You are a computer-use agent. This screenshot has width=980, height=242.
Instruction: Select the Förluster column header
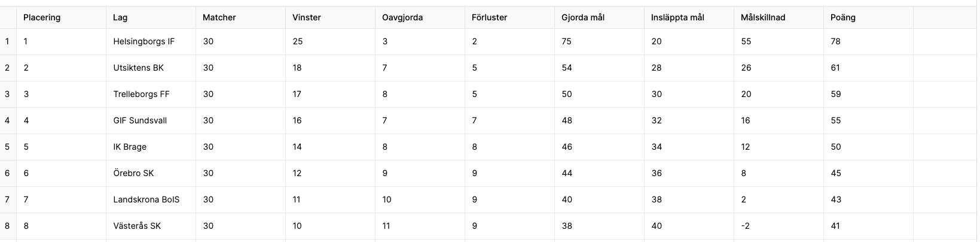point(509,17)
